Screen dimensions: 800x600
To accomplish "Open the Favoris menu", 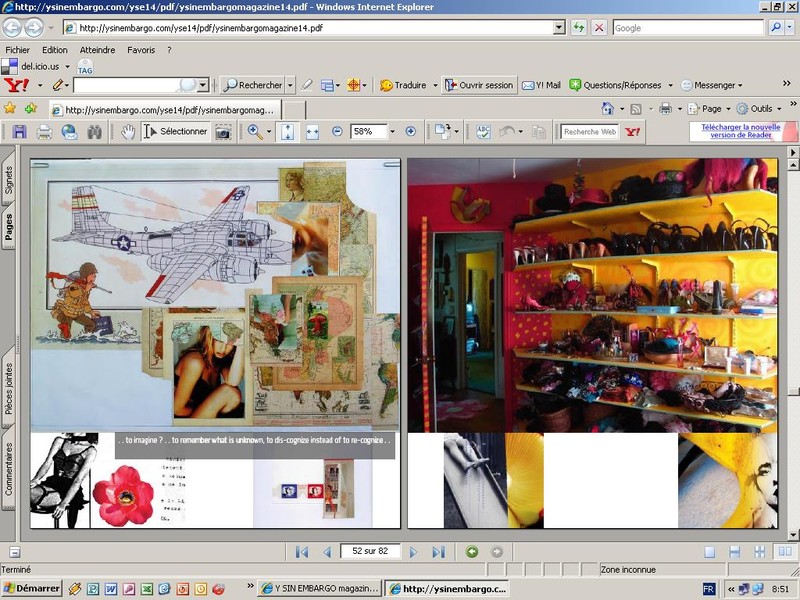I will click(141, 49).
